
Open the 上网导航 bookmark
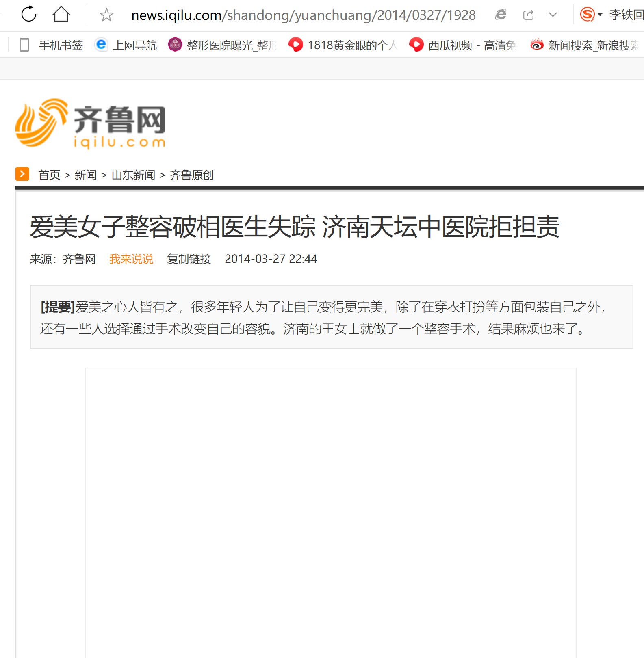click(126, 45)
